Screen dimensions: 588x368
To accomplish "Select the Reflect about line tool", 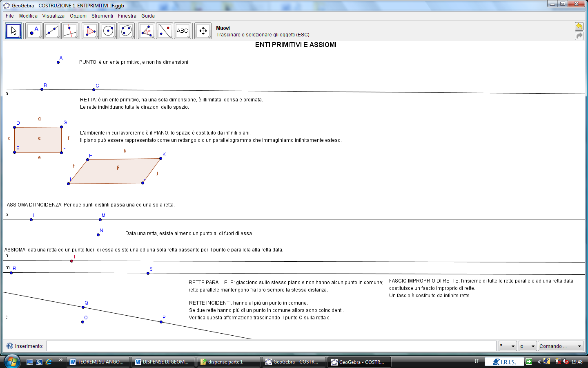I will pyautogui.click(x=165, y=31).
